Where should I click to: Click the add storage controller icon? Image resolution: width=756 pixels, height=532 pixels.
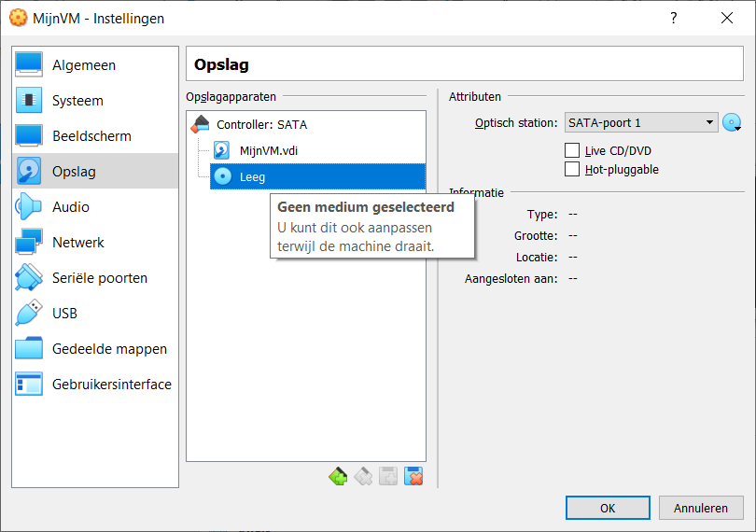coord(338,477)
